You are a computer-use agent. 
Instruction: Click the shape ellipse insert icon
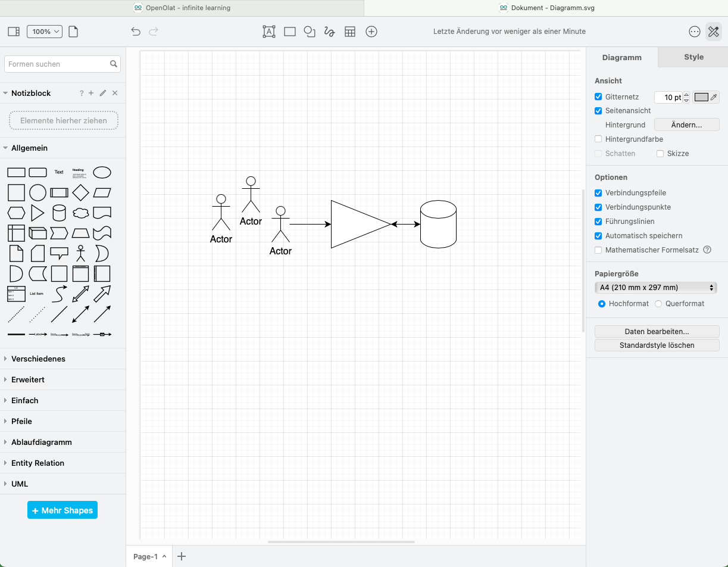(x=310, y=32)
